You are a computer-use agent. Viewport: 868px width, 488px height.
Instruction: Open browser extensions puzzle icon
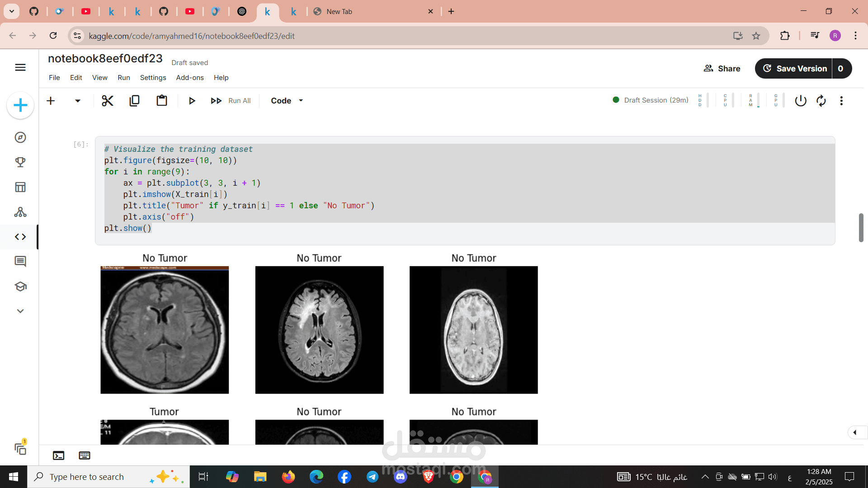[x=785, y=36]
